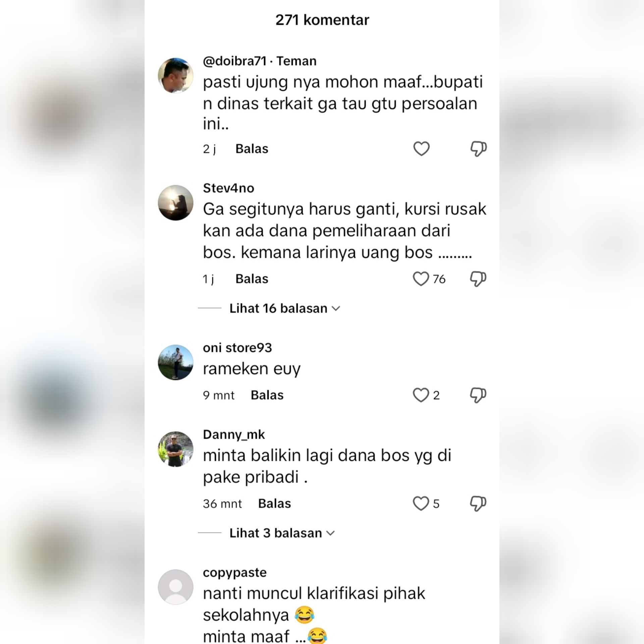This screenshot has width=644, height=644.
Task: Dislike Danny_mk's comment
Action: (478, 503)
